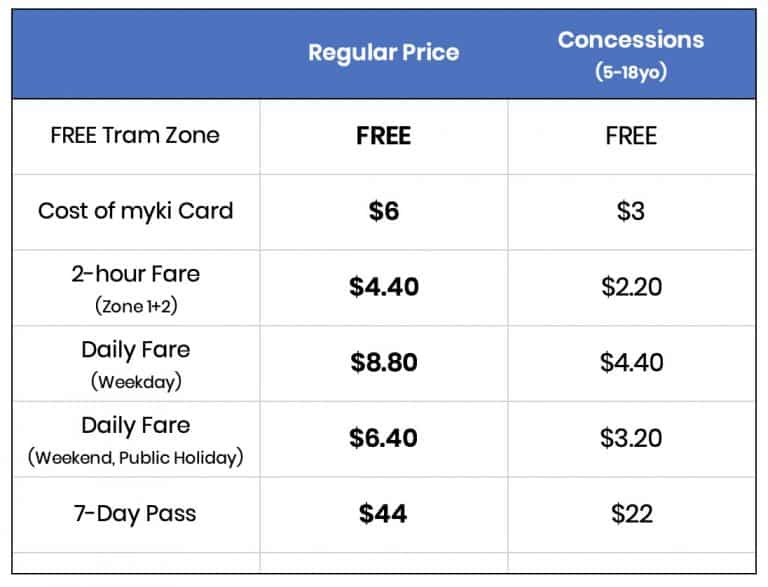Image resolution: width=768 pixels, height=587 pixels.
Task: Click the $6 myki card price
Action: 383,211
